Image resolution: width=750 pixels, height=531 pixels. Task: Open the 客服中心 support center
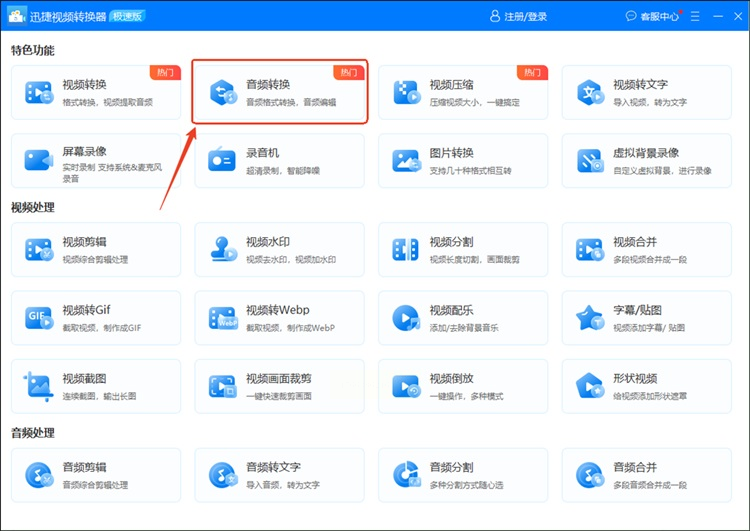pyautogui.click(x=652, y=16)
